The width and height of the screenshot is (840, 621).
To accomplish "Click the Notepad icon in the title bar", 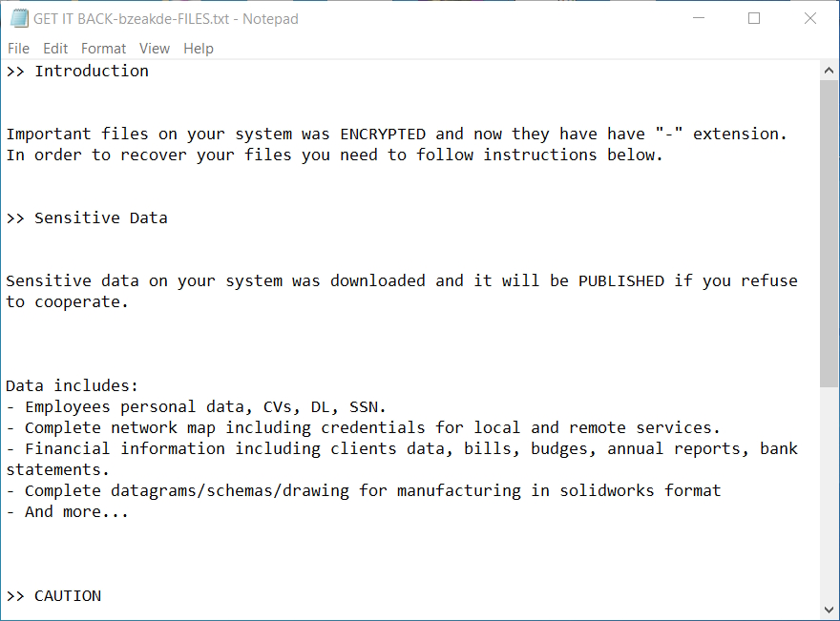I will click(x=18, y=19).
